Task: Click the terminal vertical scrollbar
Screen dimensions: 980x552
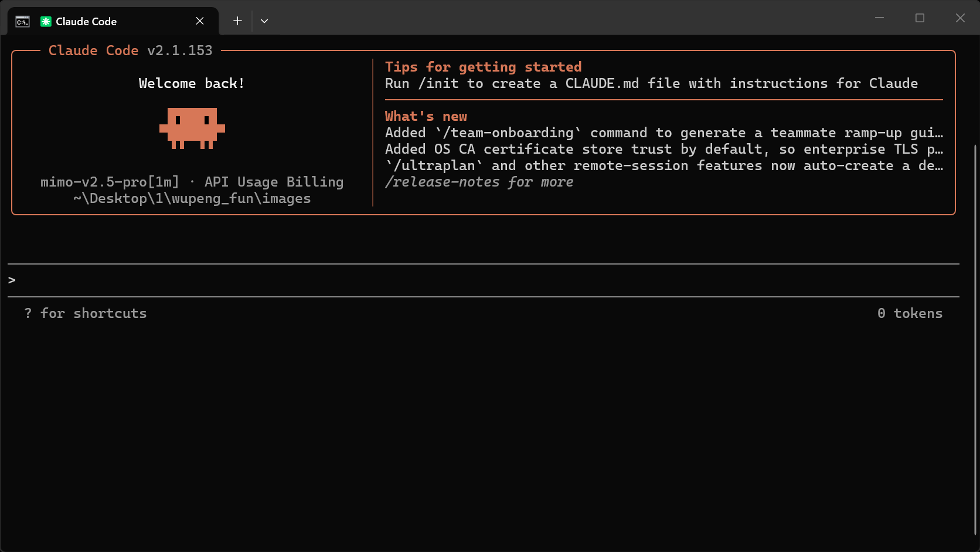Action: click(975, 340)
